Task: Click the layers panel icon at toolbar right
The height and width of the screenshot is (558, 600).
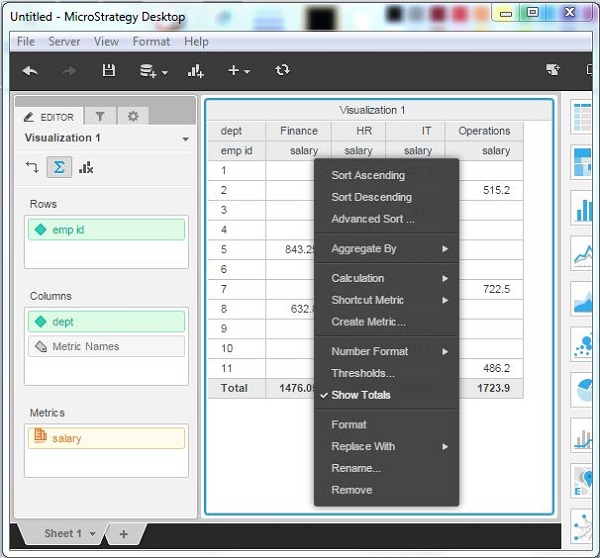Action: pyautogui.click(x=553, y=70)
